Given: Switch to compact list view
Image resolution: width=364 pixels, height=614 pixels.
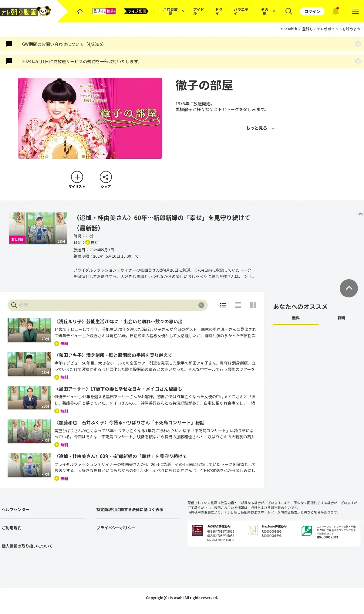Looking at the screenshot, I should click(x=238, y=305).
